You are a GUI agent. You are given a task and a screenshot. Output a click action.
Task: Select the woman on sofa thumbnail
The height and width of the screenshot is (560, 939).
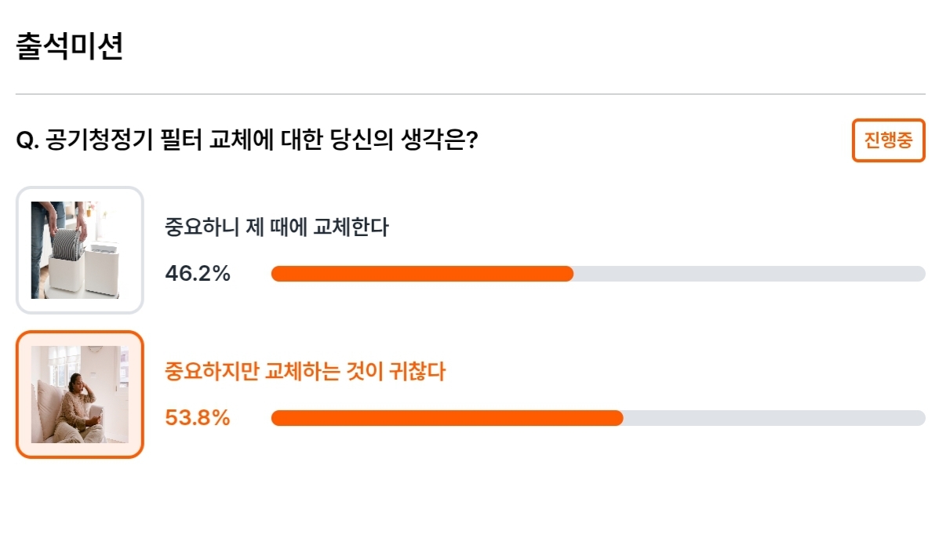tap(80, 394)
